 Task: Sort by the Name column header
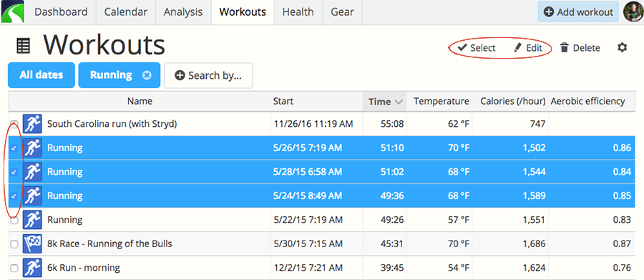click(140, 101)
